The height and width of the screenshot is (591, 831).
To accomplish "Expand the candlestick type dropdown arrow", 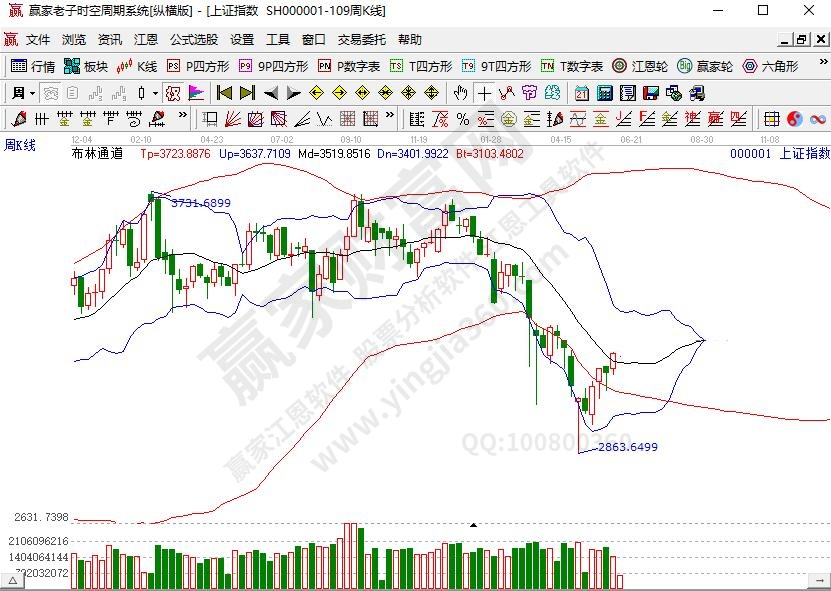I will point(154,93).
